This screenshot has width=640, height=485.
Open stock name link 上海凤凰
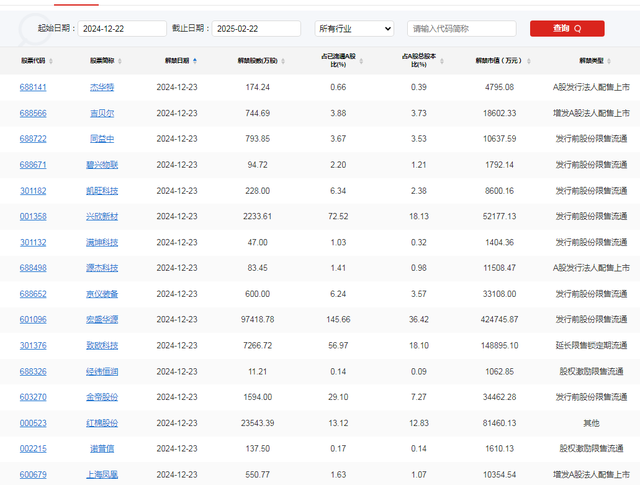(x=102, y=474)
